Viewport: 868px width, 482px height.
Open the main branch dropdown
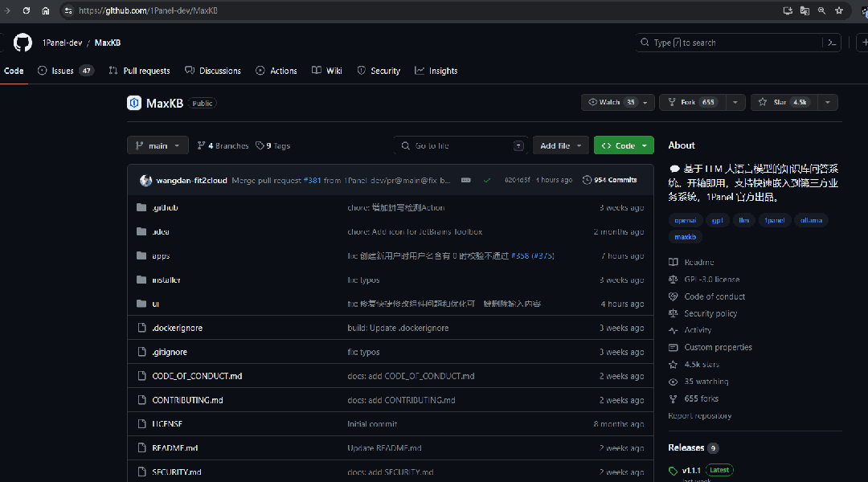[158, 145]
